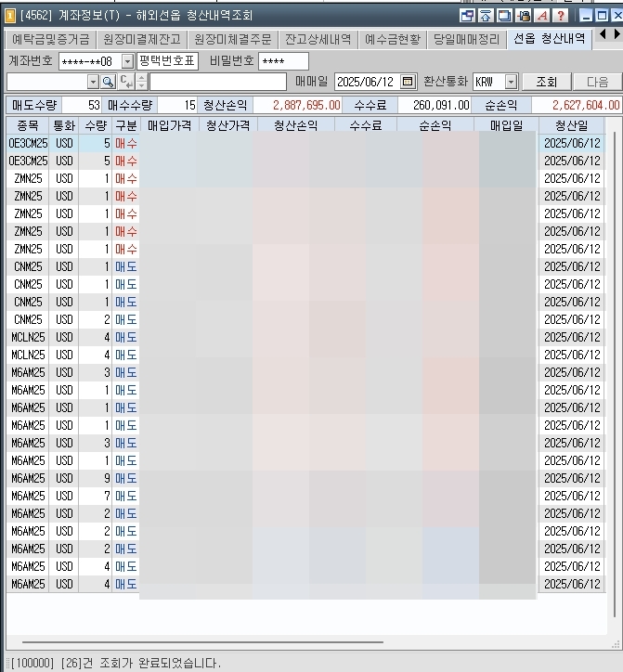Select the M6AM25 row with quantity 9

pyautogui.click(x=305, y=478)
